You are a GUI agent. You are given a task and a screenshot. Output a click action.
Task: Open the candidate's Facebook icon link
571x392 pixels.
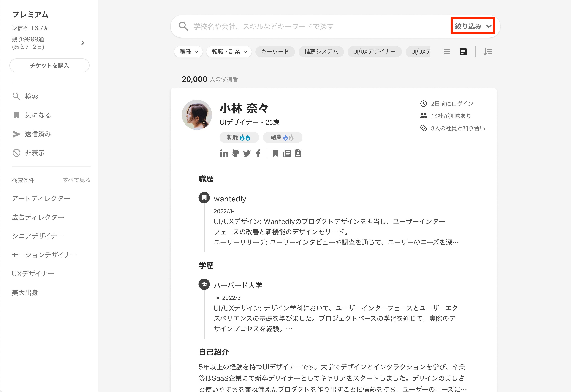pos(258,154)
